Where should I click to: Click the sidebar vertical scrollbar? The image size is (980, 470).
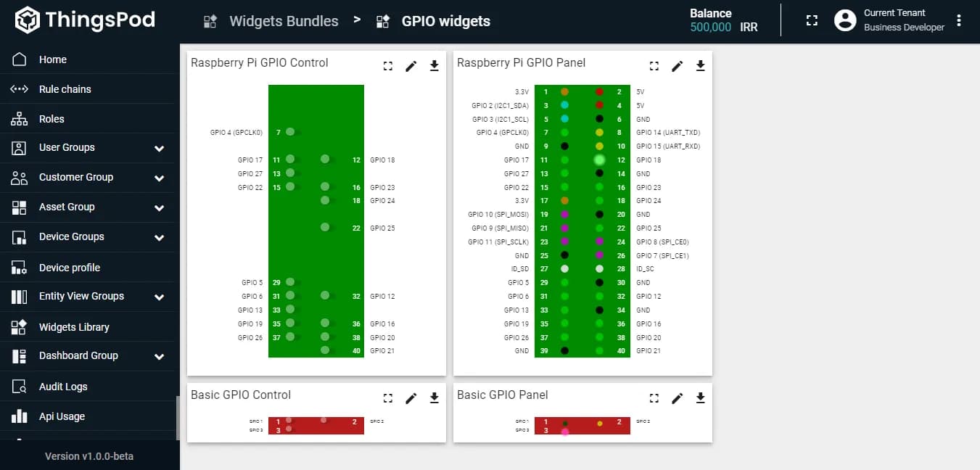[178, 418]
